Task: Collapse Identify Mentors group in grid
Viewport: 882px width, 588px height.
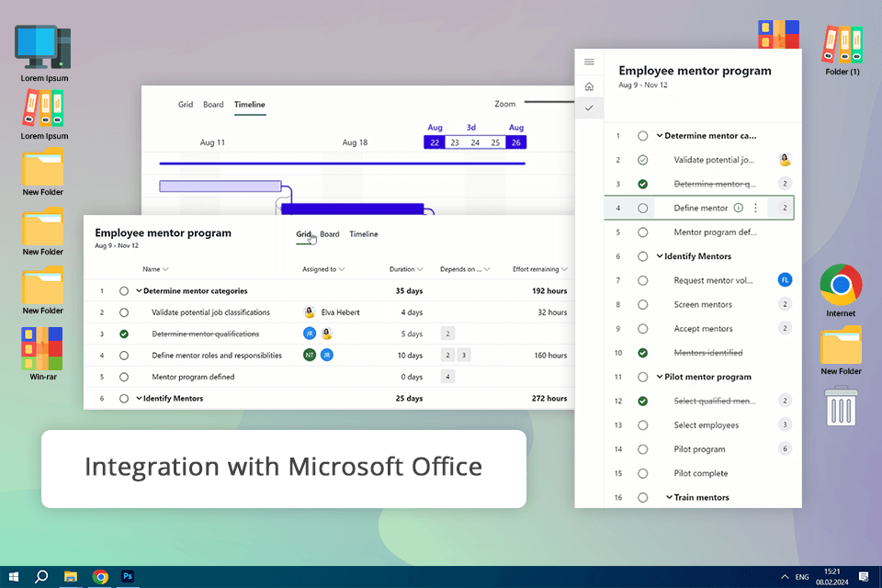Action: [x=139, y=399]
